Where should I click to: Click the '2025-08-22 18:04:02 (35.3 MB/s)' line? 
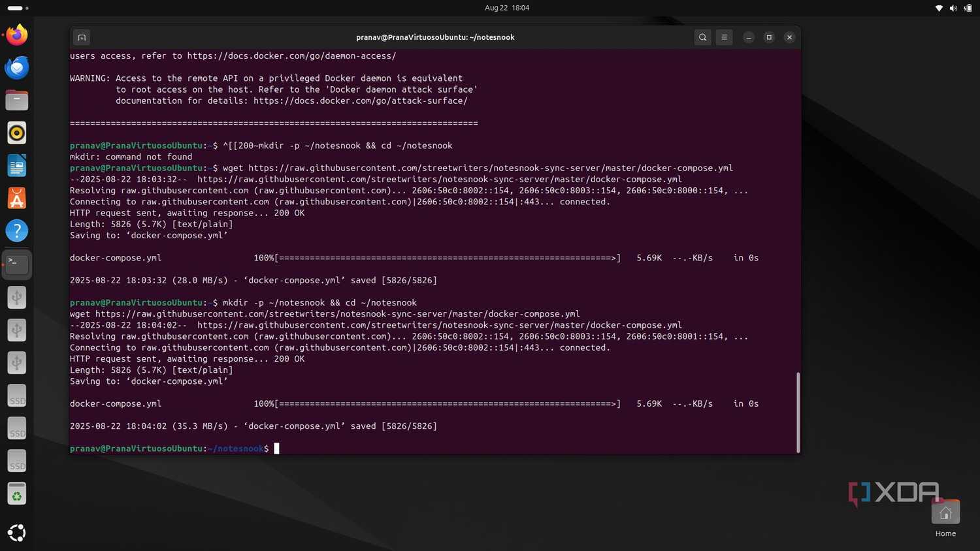point(253,426)
